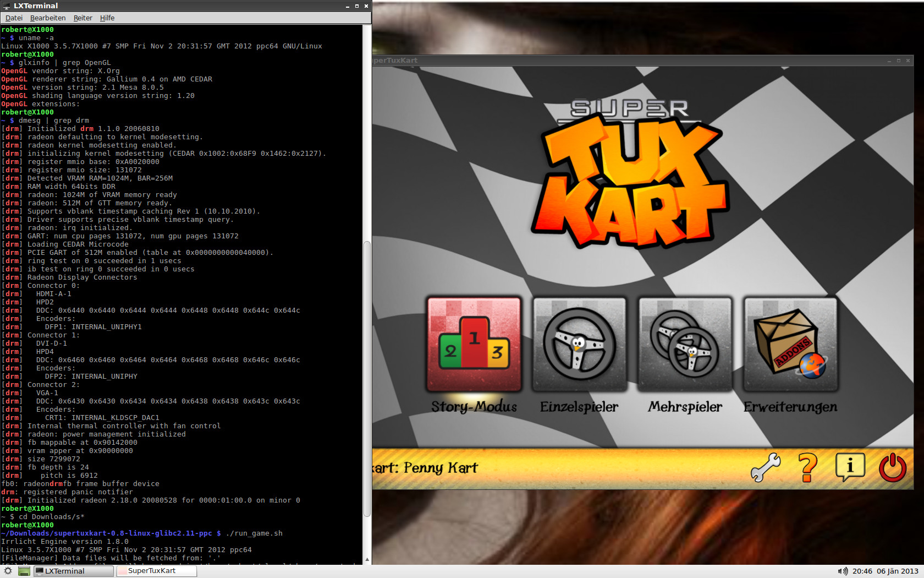Click the 'HDMI-A-1' connector line
The height and width of the screenshot is (578, 924).
36,294
